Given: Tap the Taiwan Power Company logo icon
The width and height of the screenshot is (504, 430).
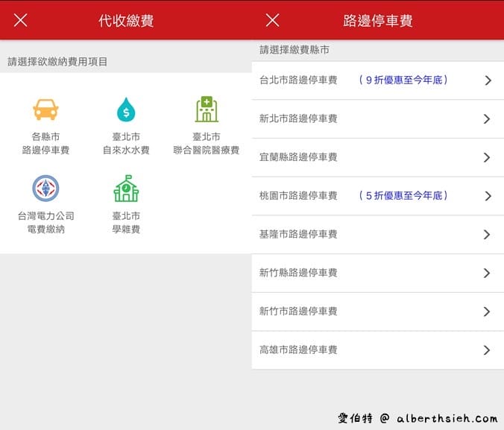Looking at the screenshot, I should pos(45,189).
